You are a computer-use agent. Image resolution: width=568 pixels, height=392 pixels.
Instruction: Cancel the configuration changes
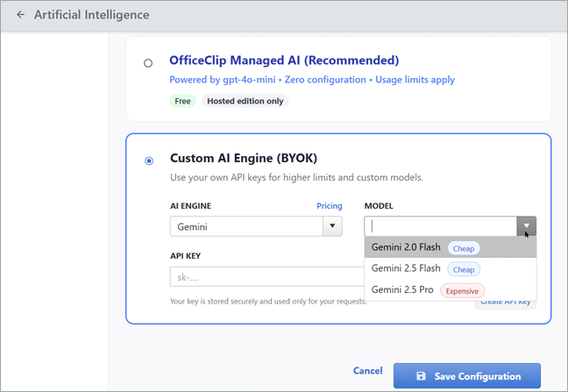coord(367,371)
